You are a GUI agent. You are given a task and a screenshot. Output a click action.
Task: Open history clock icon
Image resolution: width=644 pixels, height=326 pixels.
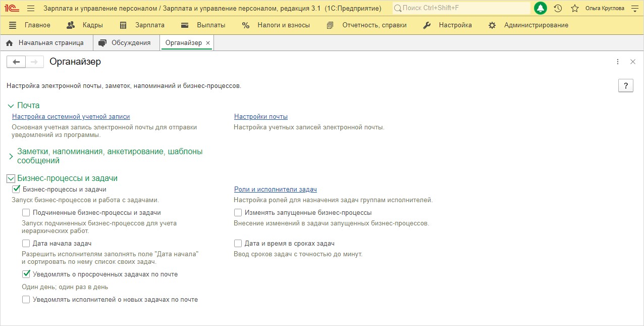[x=558, y=8]
